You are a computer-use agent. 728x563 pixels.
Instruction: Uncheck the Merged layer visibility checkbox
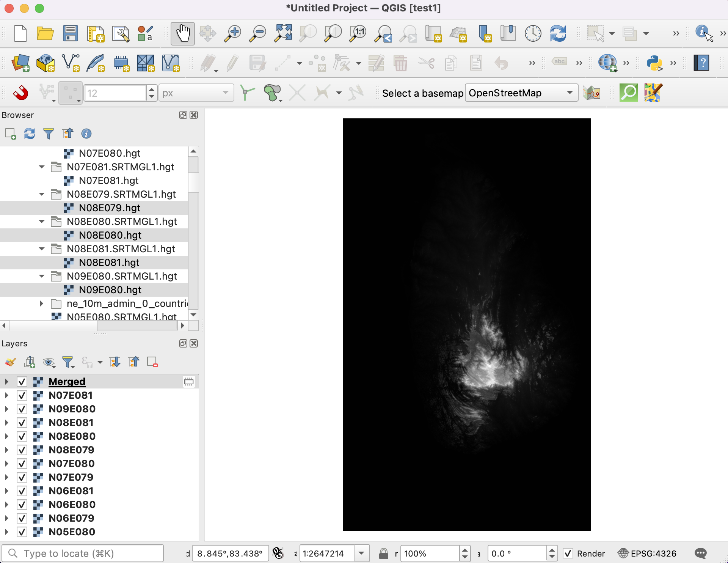point(22,382)
